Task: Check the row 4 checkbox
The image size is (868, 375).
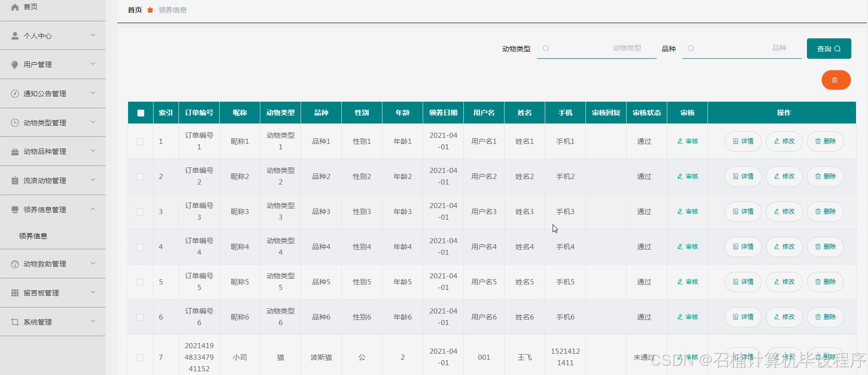Action: click(x=140, y=247)
